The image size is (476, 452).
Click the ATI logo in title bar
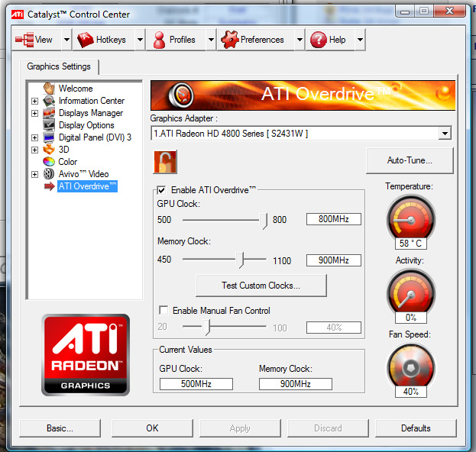(18, 15)
